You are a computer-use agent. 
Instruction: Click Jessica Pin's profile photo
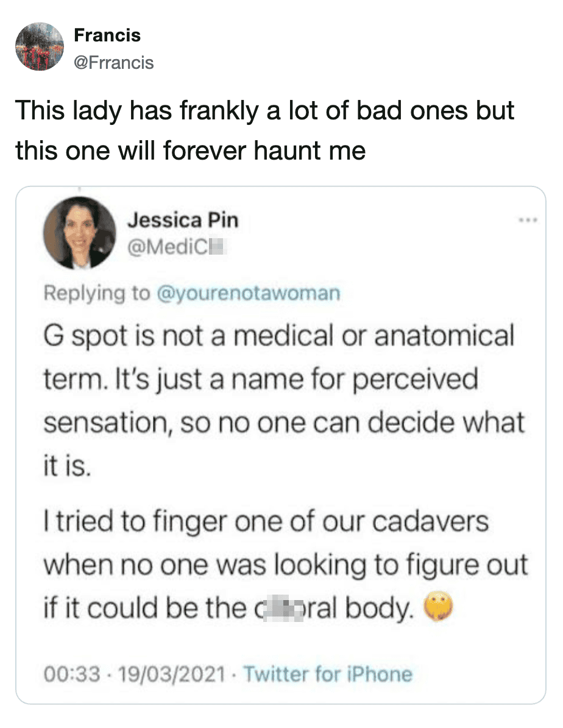click(79, 233)
